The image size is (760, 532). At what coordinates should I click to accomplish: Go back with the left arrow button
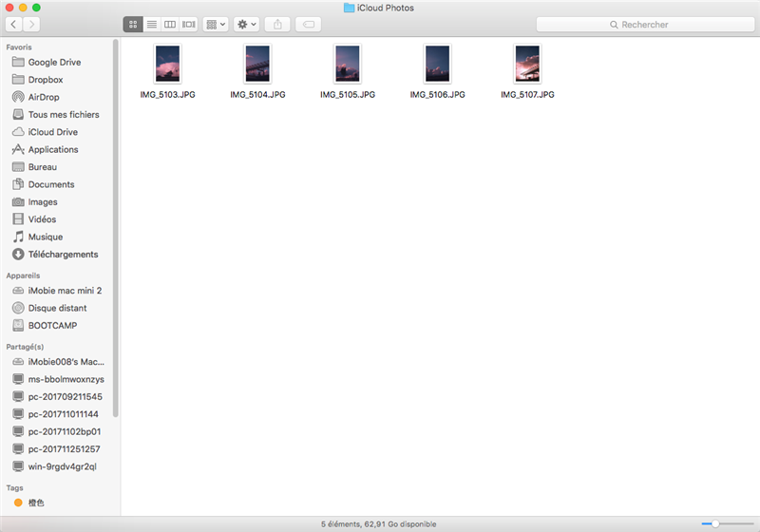13,25
